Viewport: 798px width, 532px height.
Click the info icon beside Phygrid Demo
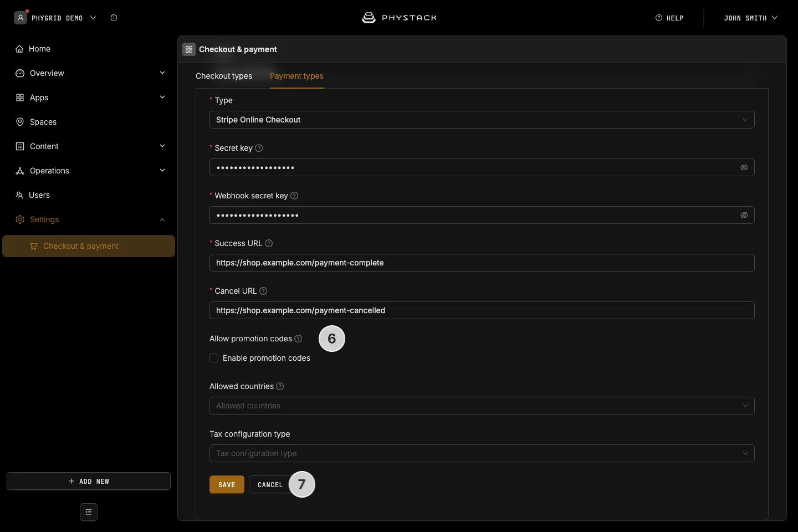[x=114, y=18]
